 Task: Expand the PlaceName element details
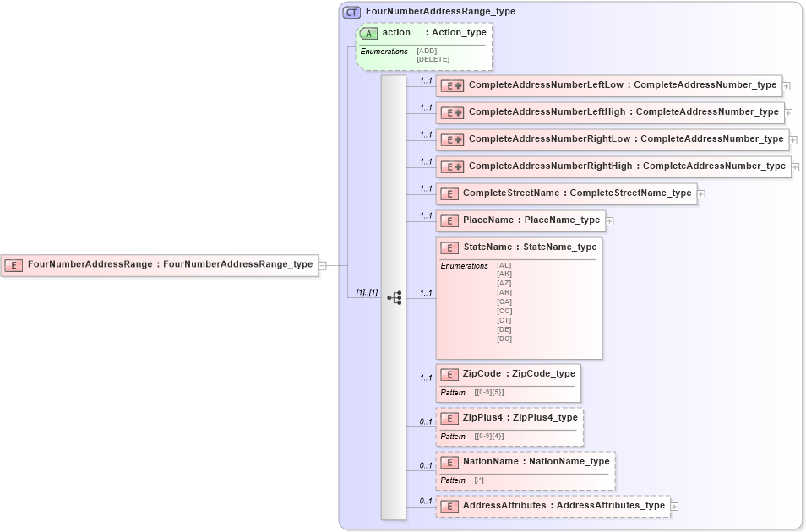point(608,220)
